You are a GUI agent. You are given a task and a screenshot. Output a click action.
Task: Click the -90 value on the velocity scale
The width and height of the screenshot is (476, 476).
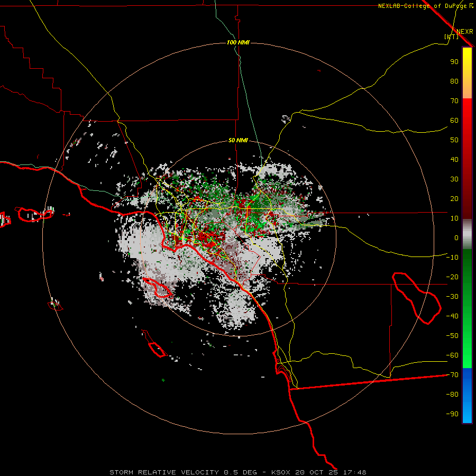[x=452, y=414]
